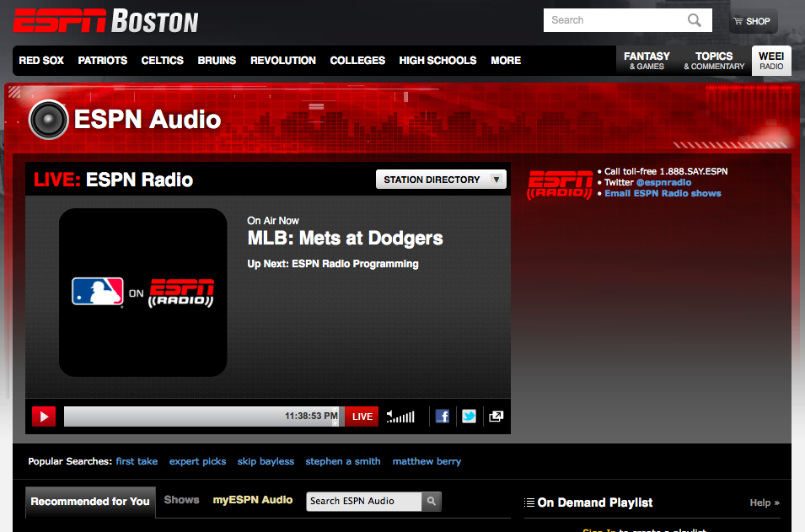The image size is (805, 532).
Task: Adjust the volume bars control
Action: click(x=401, y=416)
